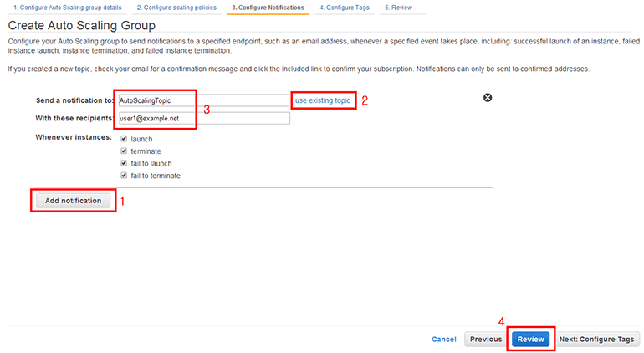The height and width of the screenshot is (353, 644).
Task: Jump to the step 5 Review tab
Action: click(398, 8)
